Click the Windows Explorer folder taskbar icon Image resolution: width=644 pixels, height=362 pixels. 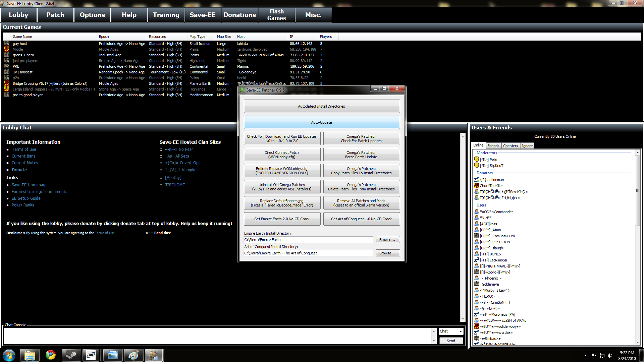coord(30,355)
